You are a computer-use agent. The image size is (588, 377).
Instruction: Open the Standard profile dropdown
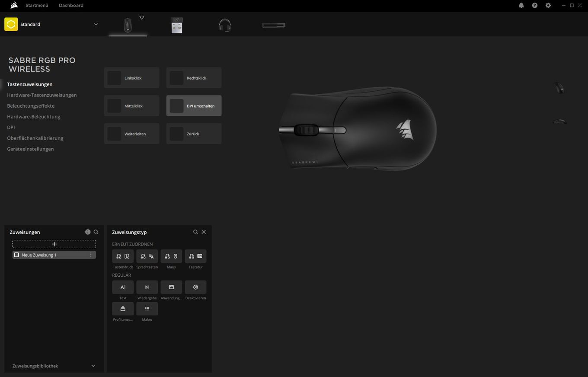coord(96,24)
